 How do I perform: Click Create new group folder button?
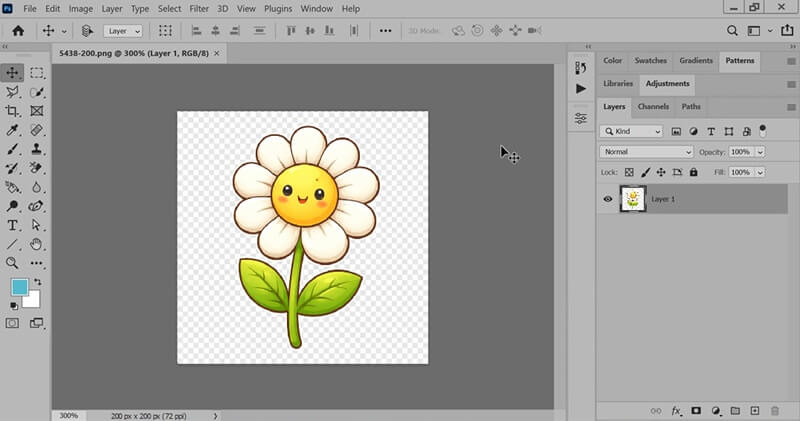point(735,411)
